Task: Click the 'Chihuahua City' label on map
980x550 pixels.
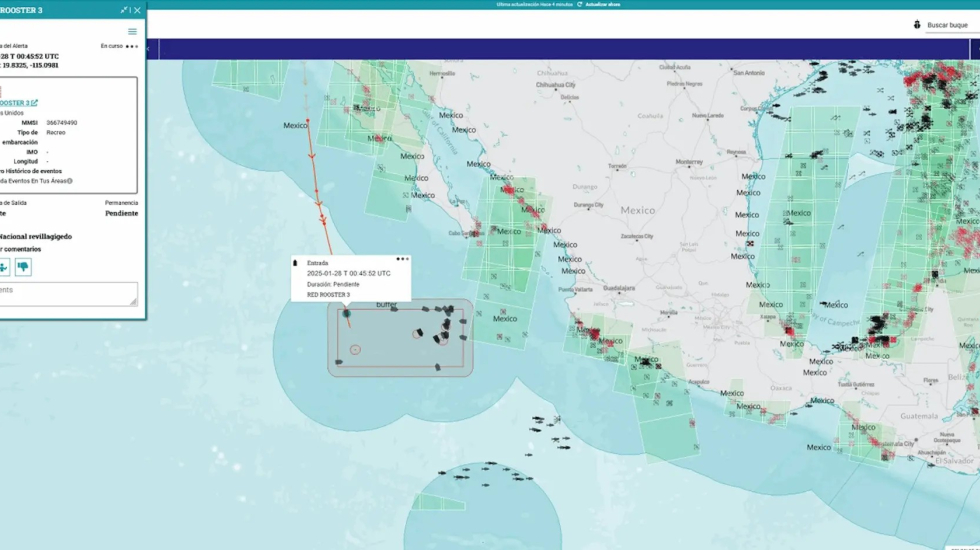Action: point(556,85)
